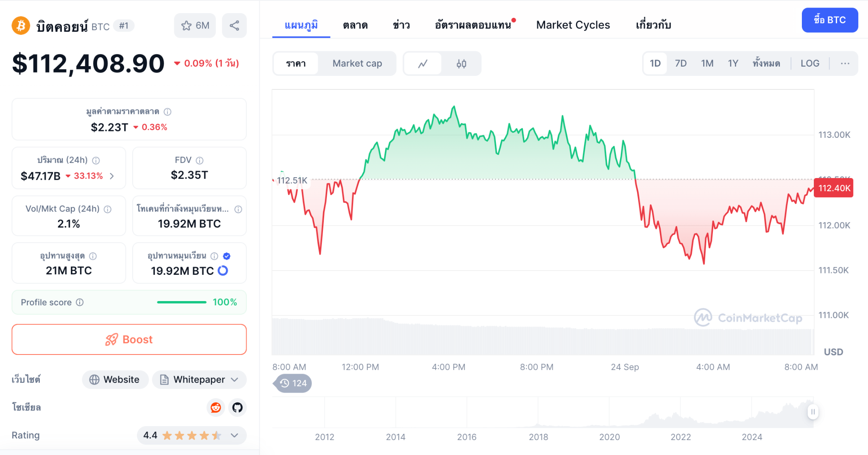Switch chart to line view

[423, 64]
